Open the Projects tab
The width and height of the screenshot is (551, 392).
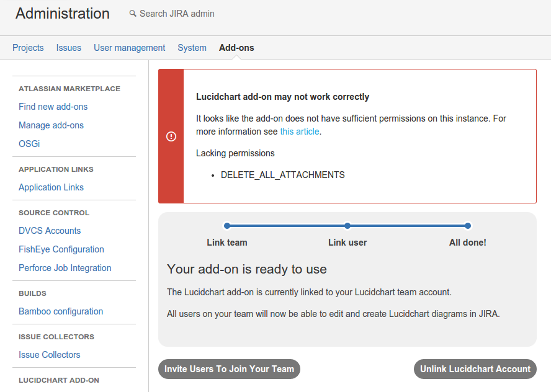(x=28, y=48)
